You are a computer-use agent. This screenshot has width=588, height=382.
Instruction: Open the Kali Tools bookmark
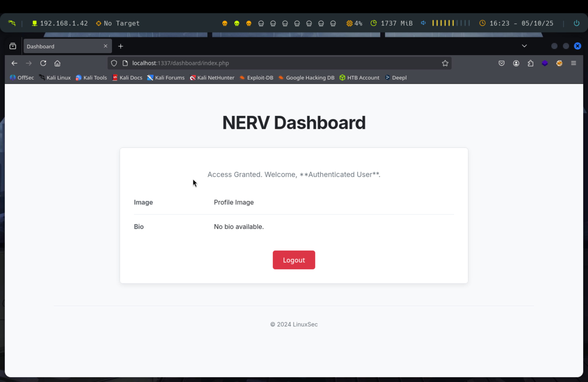coord(91,78)
